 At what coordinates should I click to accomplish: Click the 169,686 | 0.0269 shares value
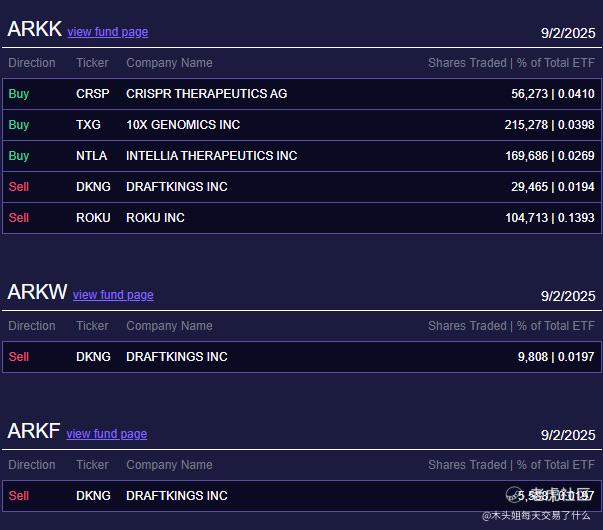(550, 156)
